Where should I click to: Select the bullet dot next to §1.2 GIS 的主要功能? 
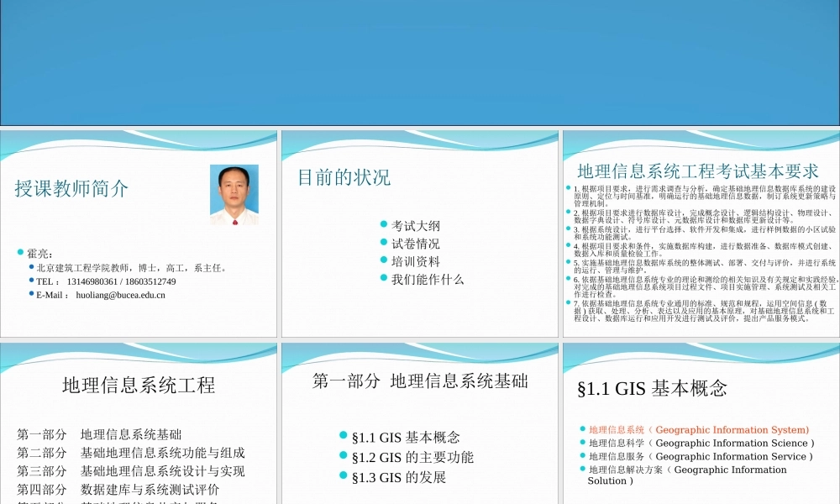[x=344, y=457]
